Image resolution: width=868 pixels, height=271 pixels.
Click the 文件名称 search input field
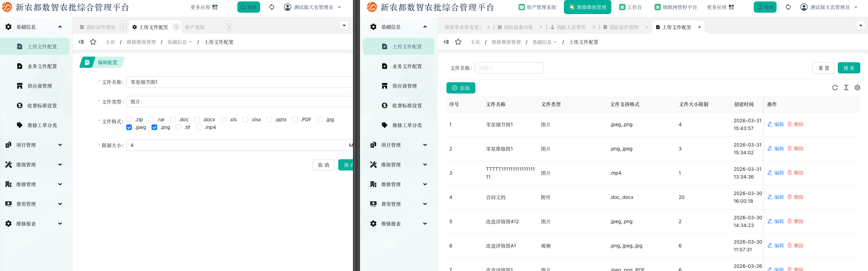[x=509, y=68]
